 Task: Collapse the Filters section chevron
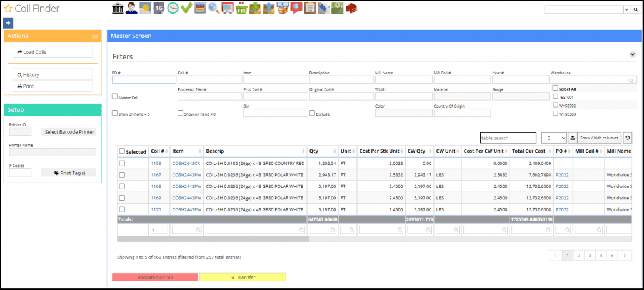(632, 55)
